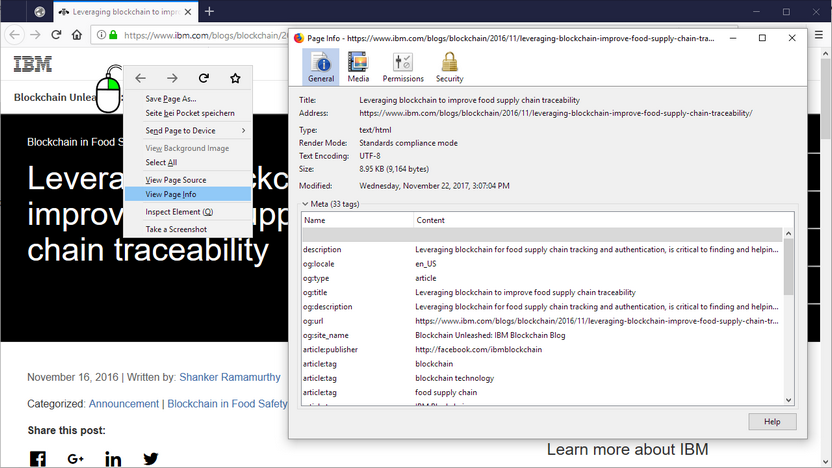The image size is (832, 468).
Task: Click the Content column header
Action: click(x=604, y=220)
